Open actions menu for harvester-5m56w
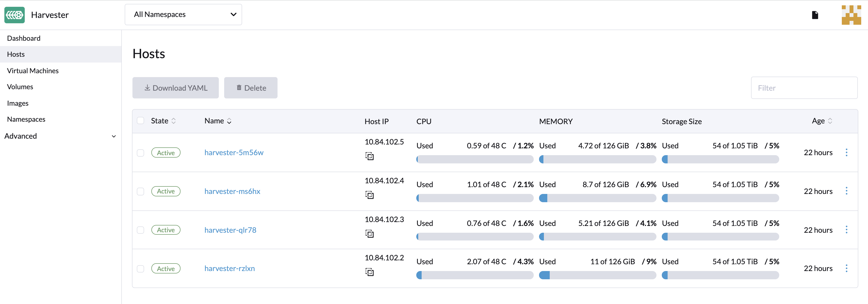Viewport: 868px width, 304px height. point(846,152)
